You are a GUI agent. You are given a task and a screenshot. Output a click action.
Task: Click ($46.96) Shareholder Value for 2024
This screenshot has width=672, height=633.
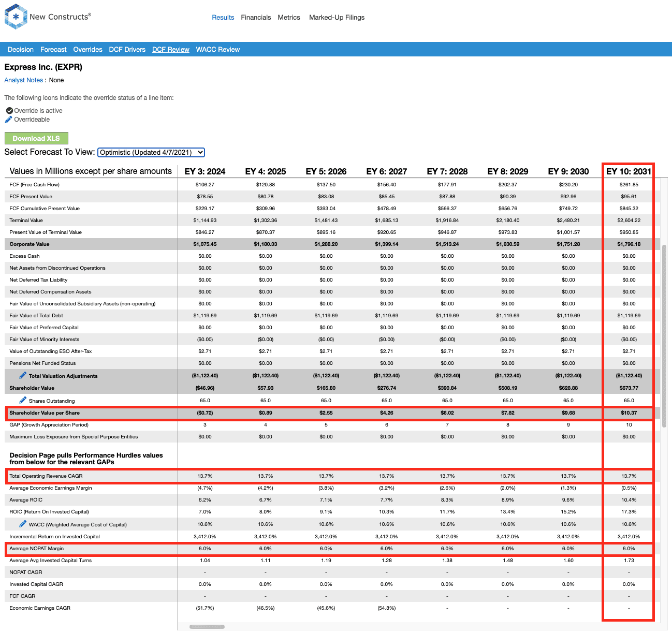tap(205, 388)
